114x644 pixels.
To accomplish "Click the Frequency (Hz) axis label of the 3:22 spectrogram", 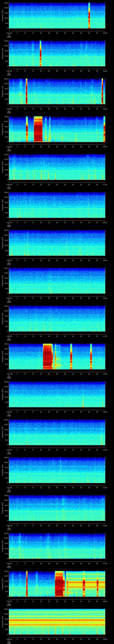I will (x=3, y=16).
